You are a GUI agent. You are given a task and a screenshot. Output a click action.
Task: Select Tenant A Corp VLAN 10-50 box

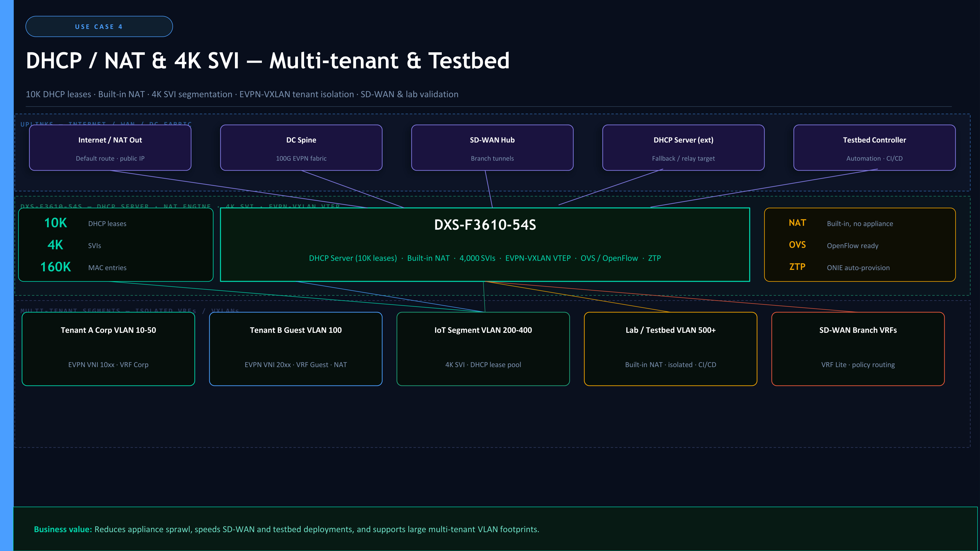[x=109, y=349]
